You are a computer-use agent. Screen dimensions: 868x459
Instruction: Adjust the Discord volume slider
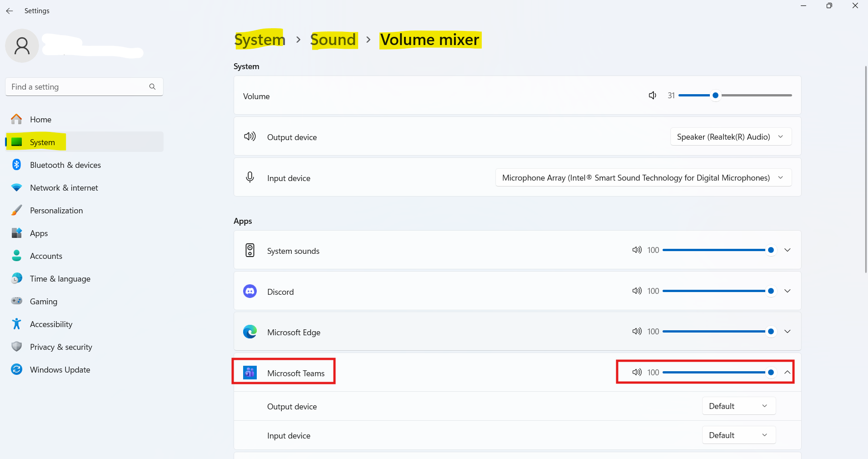pos(719,291)
